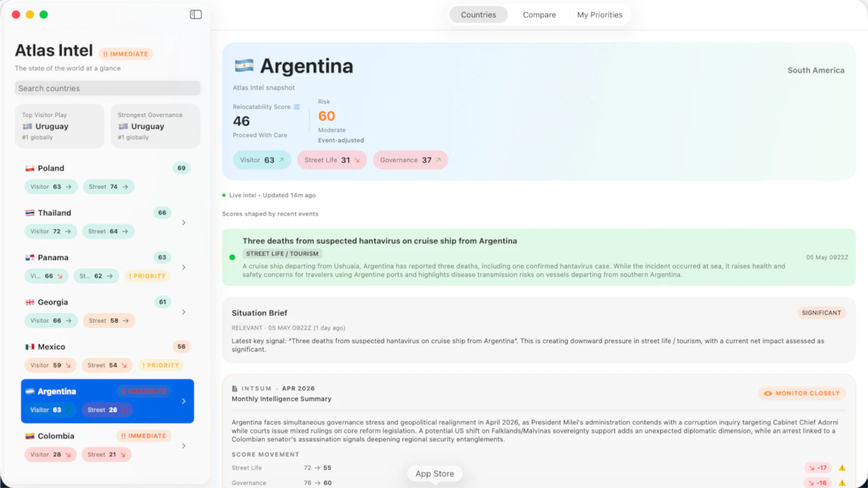Open Relocatability Score details list icon
868x488 pixels.
(x=297, y=107)
